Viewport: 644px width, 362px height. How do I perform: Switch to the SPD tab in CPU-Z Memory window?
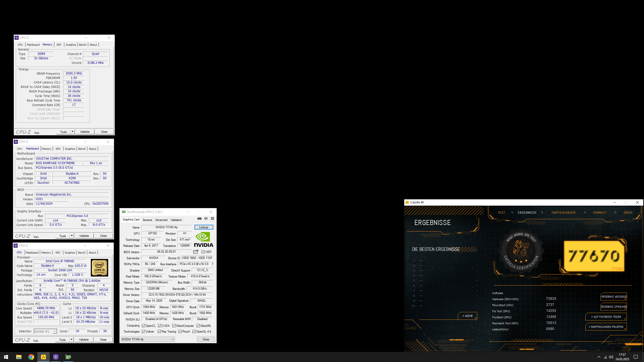(x=59, y=45)
